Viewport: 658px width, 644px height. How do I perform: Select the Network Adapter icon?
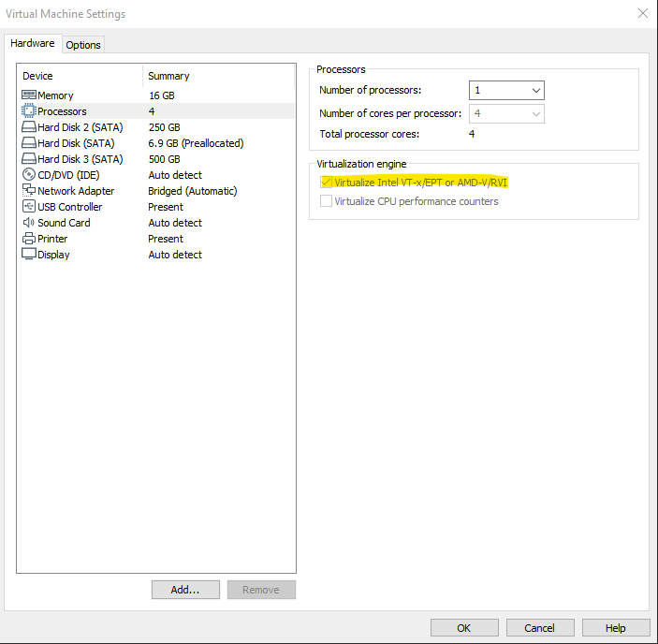(x=28, y=191)
